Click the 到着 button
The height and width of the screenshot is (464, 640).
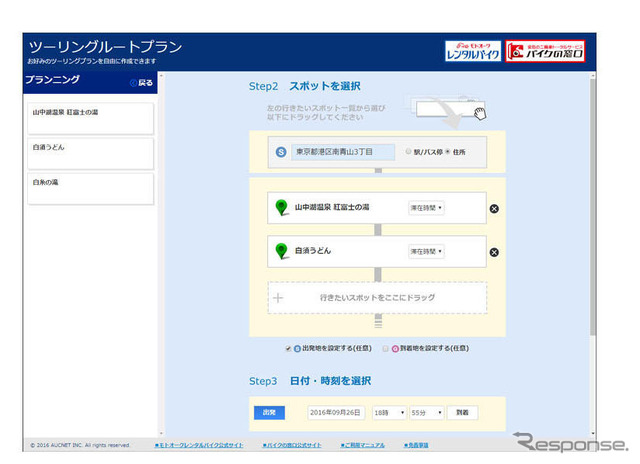[x=462, y=413]
